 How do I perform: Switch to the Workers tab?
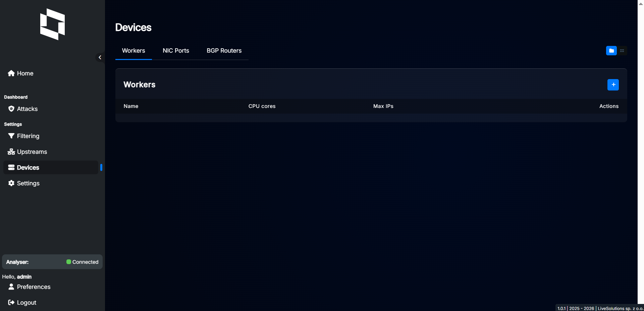pyautogui.click(x=133, y=51)
